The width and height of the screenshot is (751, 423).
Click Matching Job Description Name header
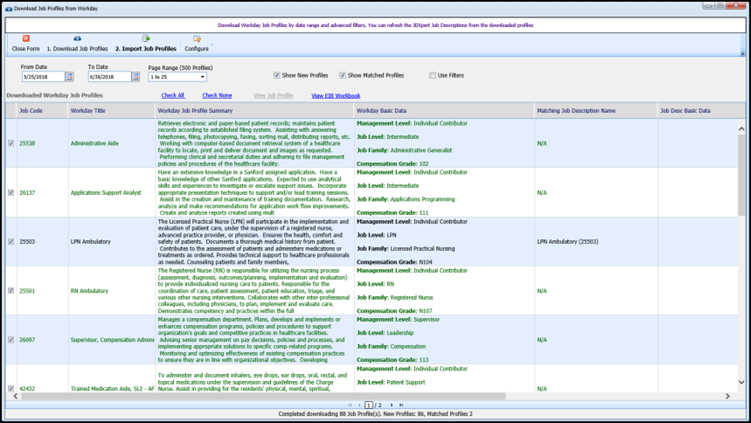click(596, 111)
